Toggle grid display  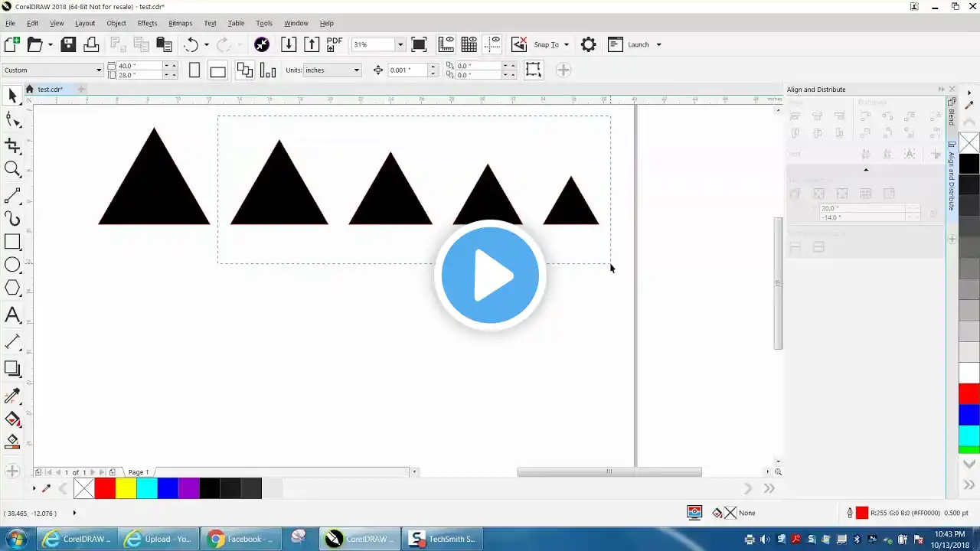[469, 44]
